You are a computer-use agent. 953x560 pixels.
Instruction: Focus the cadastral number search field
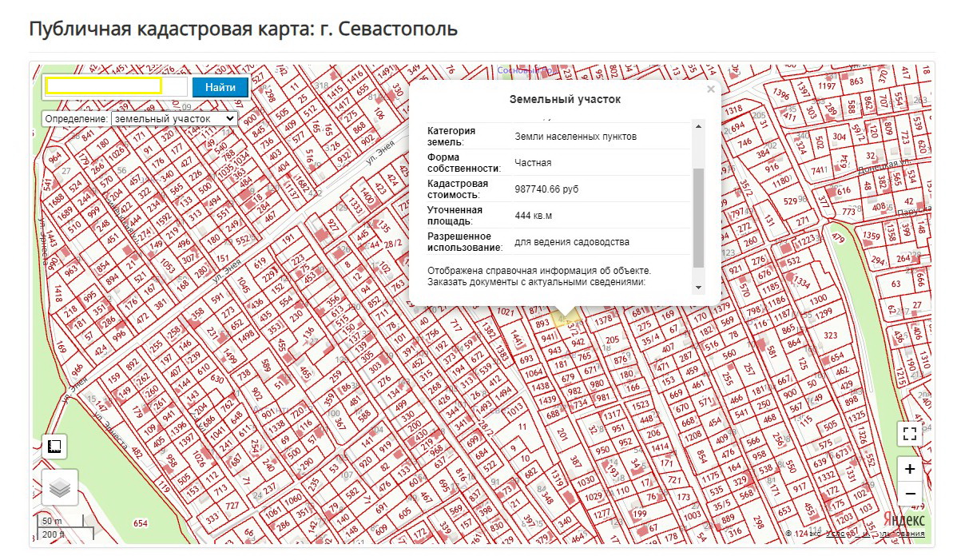(104, 86)
